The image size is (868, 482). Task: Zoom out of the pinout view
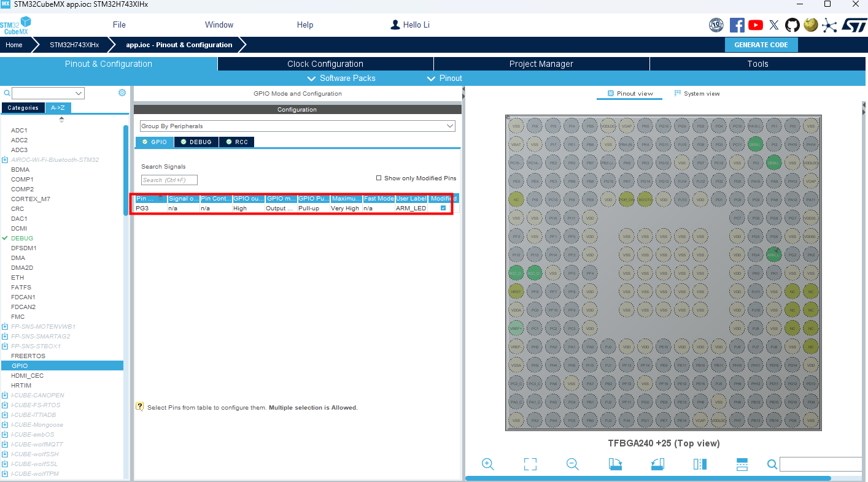point(573,464)
